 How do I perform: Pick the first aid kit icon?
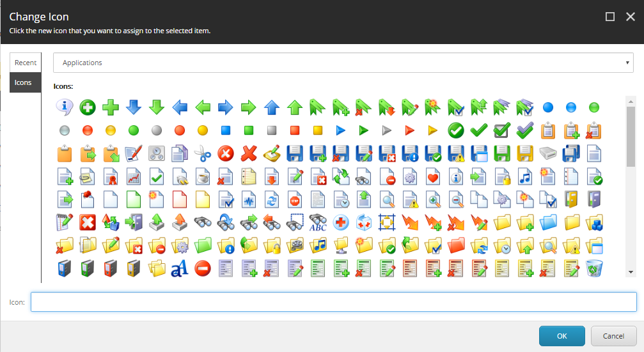363,223
